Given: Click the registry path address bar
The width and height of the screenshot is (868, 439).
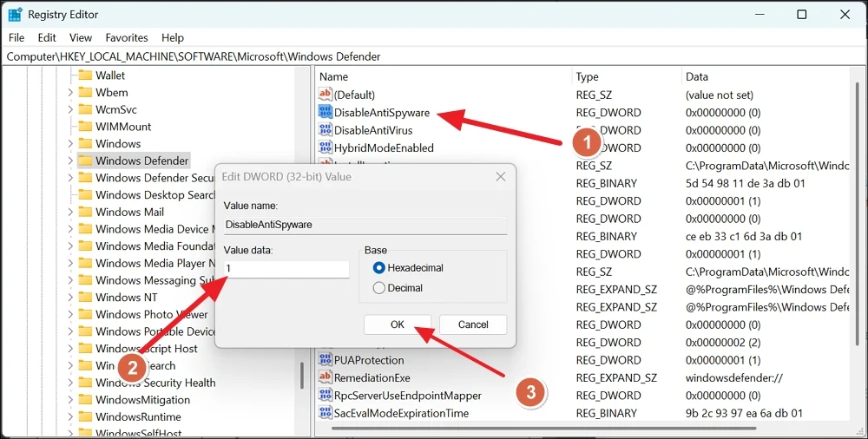Looking at the screenshot, I should coord(434,56).
